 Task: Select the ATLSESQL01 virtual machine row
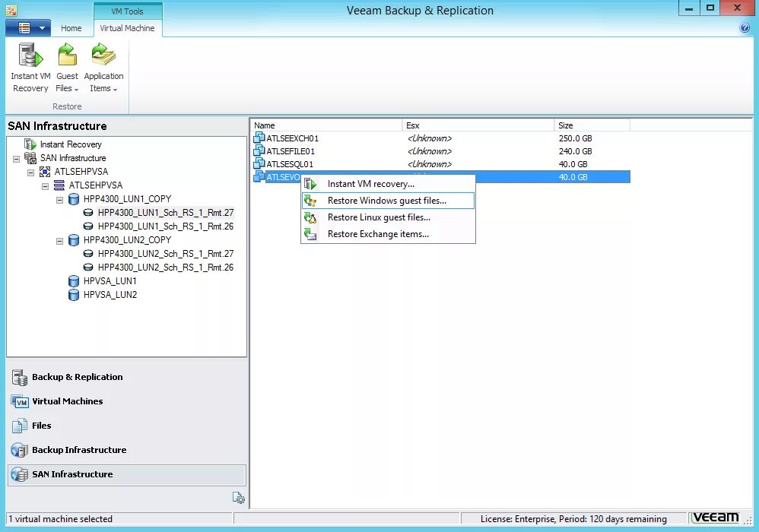click(440, 164)
